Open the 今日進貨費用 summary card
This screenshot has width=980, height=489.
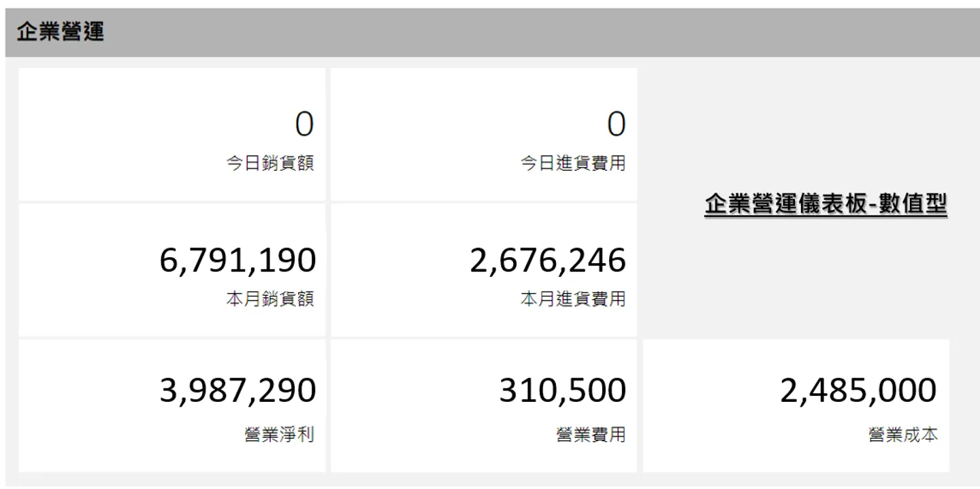(x=484, y=134)
